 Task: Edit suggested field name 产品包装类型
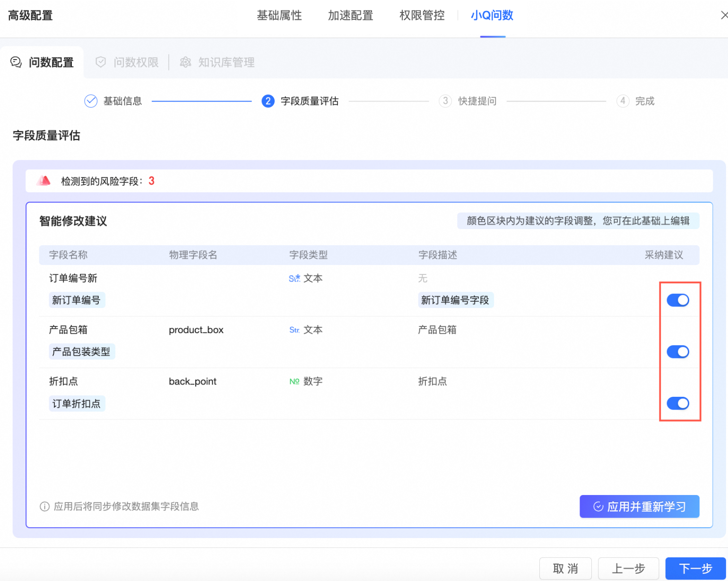tap(81, 351)
